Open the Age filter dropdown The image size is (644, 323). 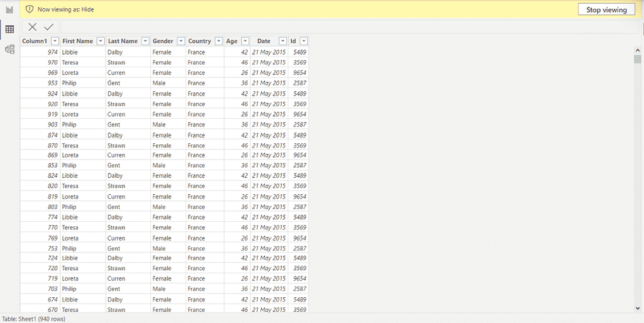click(245, 41)
